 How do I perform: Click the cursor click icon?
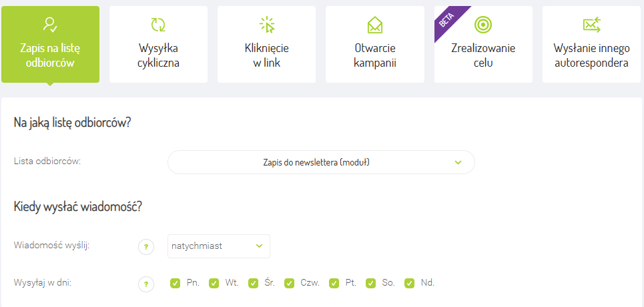[x=266, y=25]
